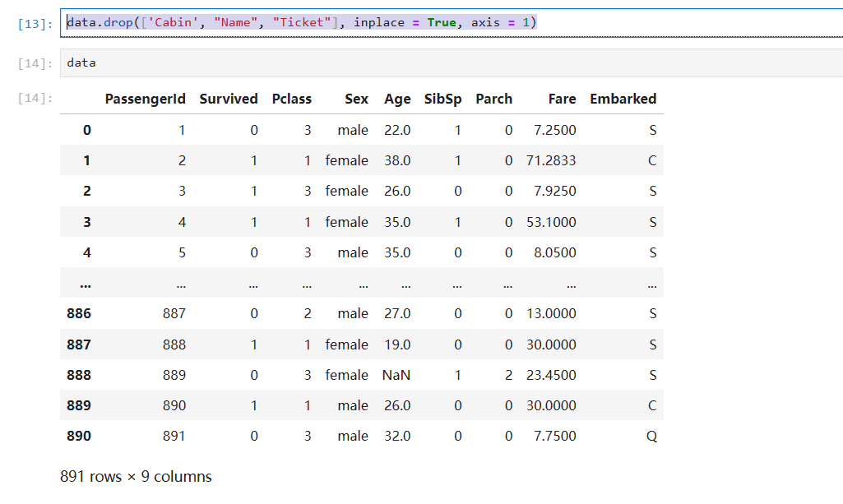Click the Age column header
843x504 pixels.
click(397, 99)
